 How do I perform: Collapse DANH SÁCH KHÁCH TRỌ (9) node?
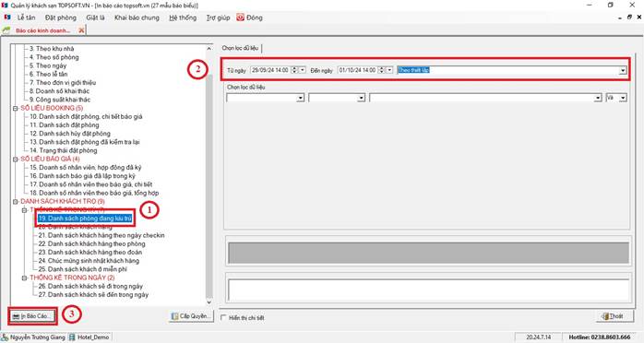(x=15, y=201)
